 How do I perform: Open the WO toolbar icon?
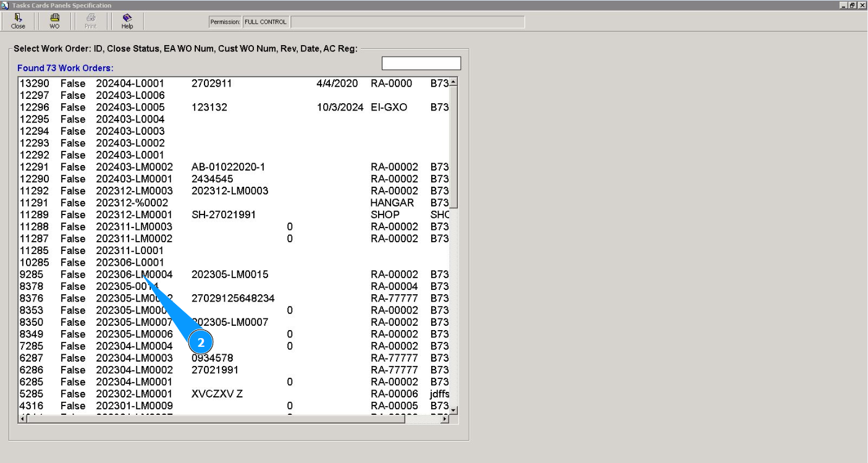point(54,22)
